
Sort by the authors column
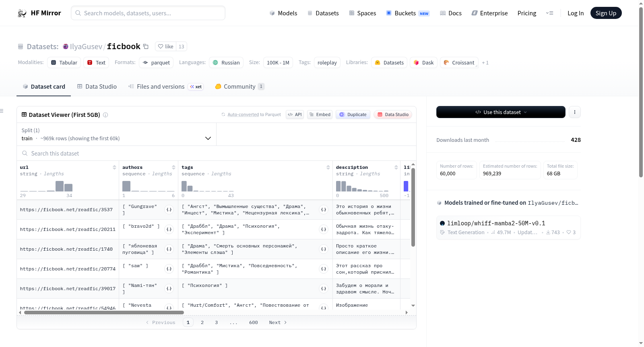(173, 167)
